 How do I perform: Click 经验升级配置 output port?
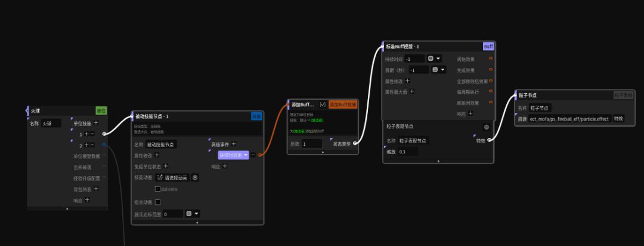pos(104,178)
